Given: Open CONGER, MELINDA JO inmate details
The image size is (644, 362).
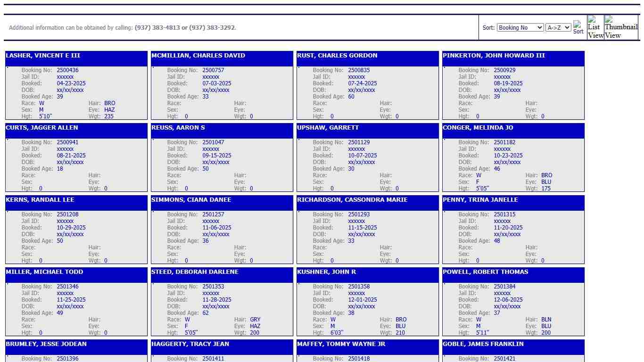Looking at the screenshot, I should (x=478, y=128).
